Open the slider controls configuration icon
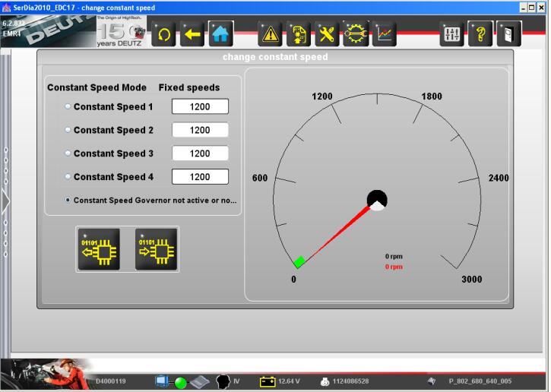The height and width of the screenshot is (392, 551). [451, 34]
